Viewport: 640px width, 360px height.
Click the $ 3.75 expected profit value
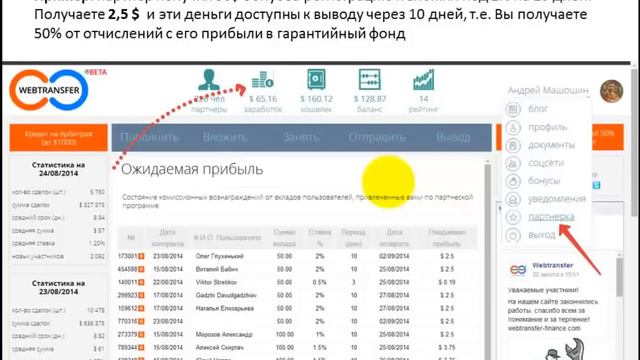pyautogui.click(x=447, y=348)
